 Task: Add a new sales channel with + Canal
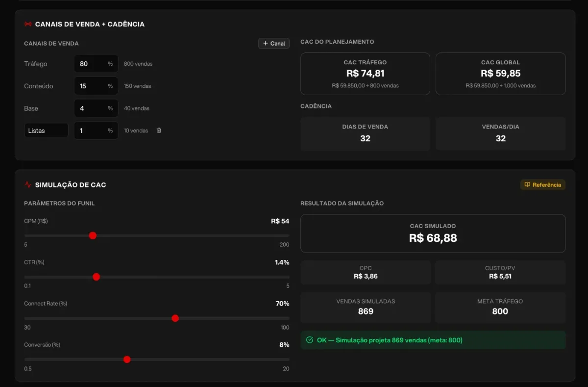point(274,43)
